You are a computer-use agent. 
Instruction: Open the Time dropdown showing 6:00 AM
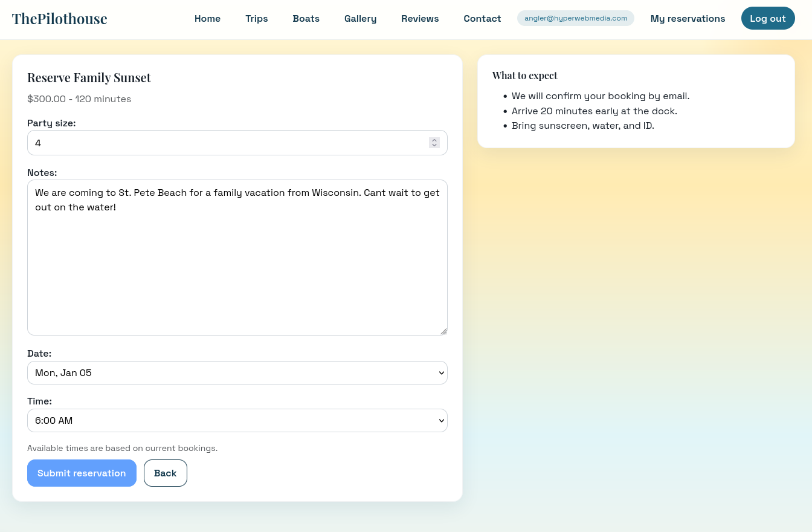(x=237, y=420)
